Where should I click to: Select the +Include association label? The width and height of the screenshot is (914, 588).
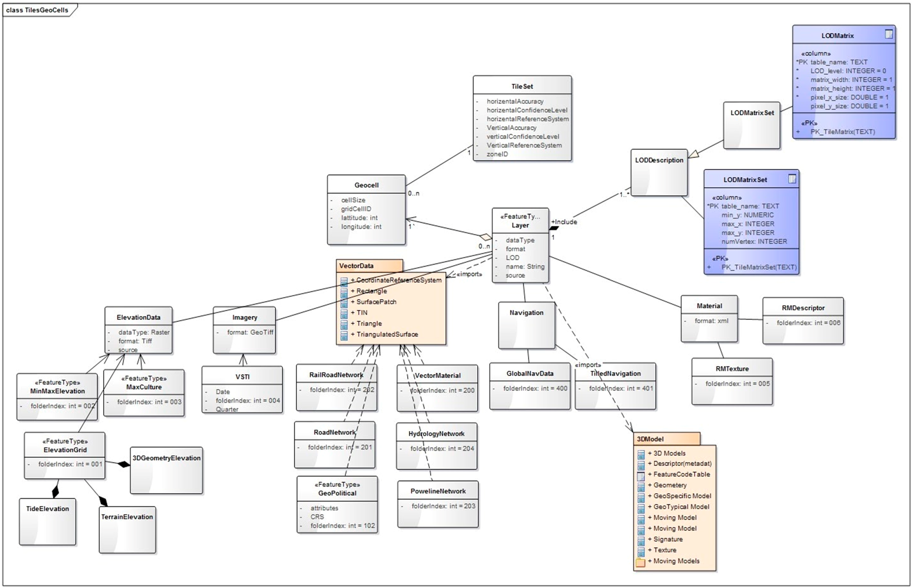(564, 222)
